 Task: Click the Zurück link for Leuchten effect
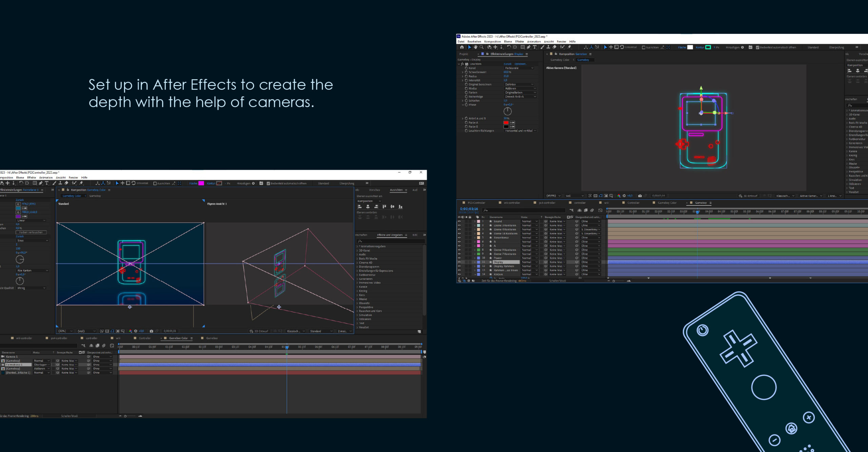(507, 64)
